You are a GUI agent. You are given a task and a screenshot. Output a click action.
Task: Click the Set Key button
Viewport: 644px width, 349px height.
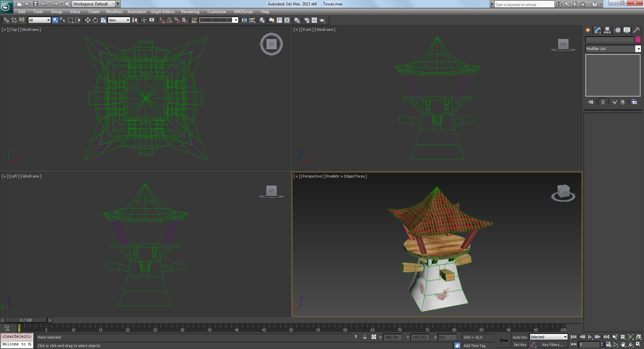click(x=520, y=345)
